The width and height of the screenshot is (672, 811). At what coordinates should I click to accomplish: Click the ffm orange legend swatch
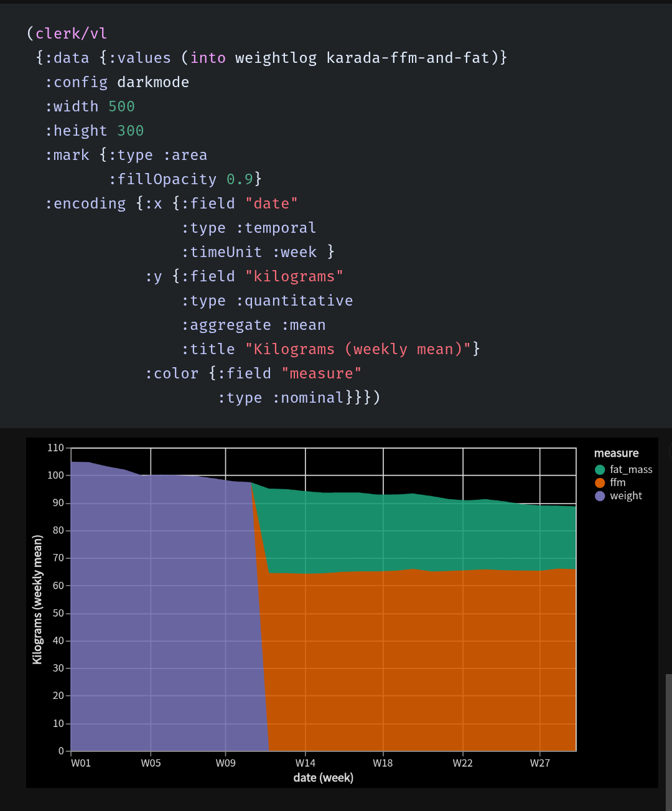point(600,483)
